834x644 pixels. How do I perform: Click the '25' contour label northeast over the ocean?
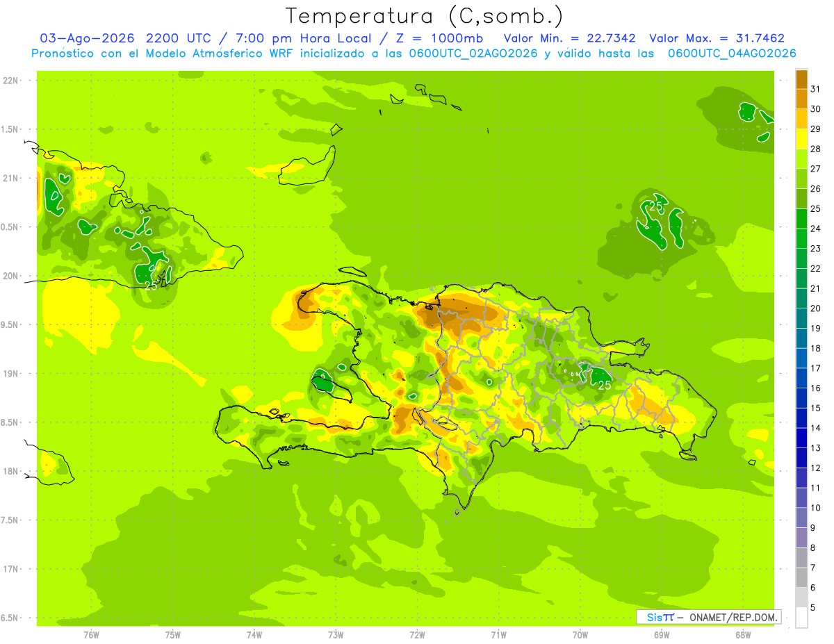pos(655,206)
